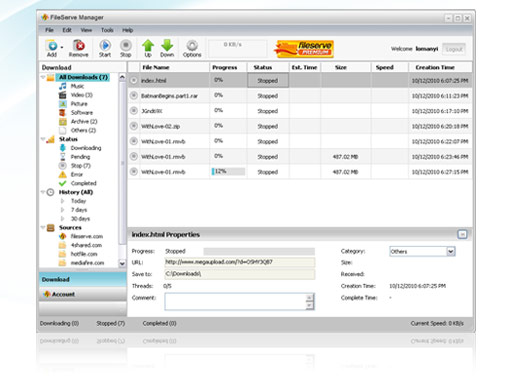Switch to the Account panel
512x381 pixels.
tap(83, 294)
